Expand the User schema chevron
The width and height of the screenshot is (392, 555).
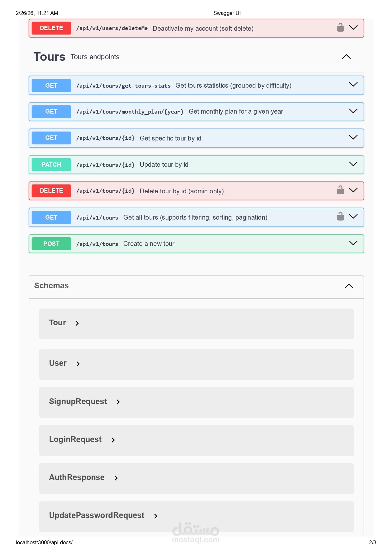pyautogui.click(x=78, y=364)
